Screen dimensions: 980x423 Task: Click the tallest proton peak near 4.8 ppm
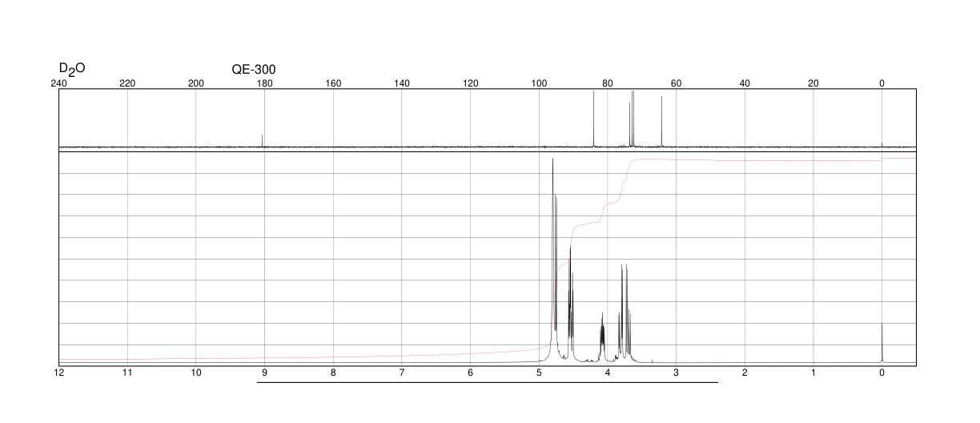(553, 256)
